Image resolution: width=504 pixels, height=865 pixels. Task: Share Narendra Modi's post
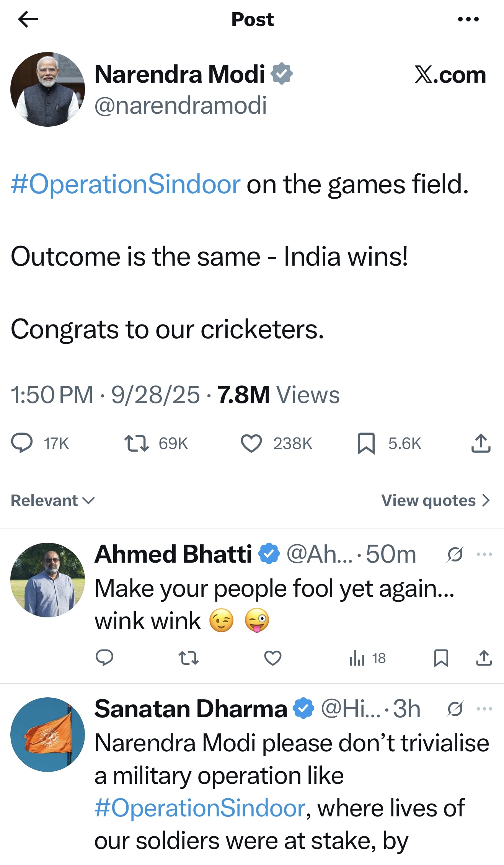click(x=481, y=443)
